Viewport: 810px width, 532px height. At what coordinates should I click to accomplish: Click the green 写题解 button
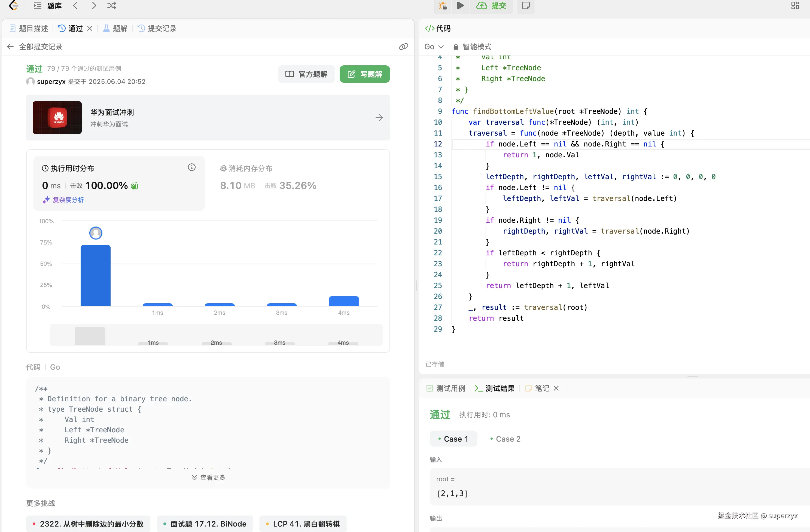tap(364, 74)
